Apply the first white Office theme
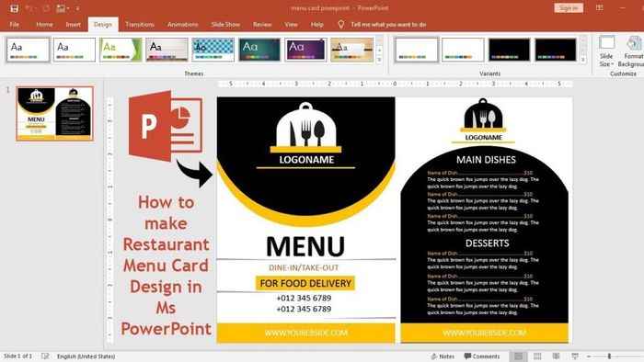 click(28, 50)
